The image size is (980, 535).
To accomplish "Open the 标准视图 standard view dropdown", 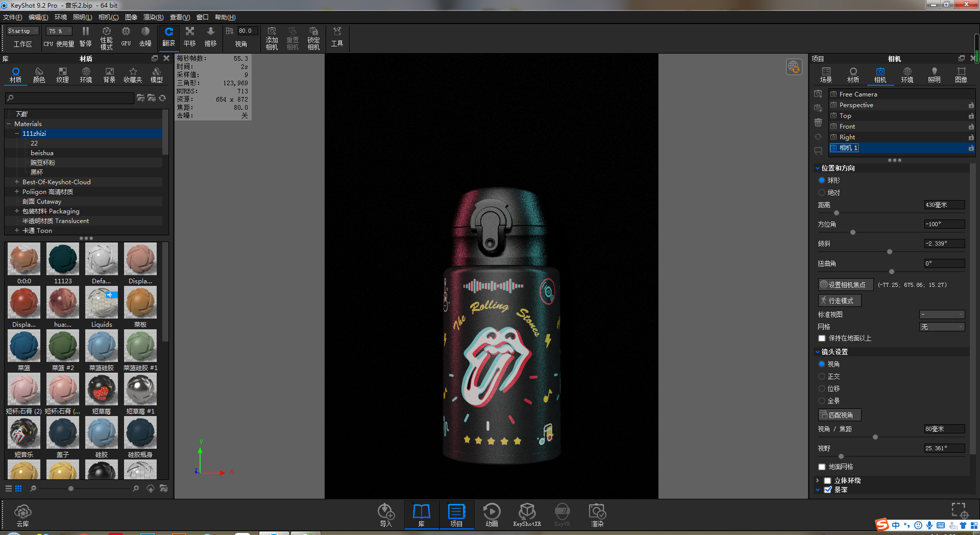I will pyautogui.click(x=942, y=314).
